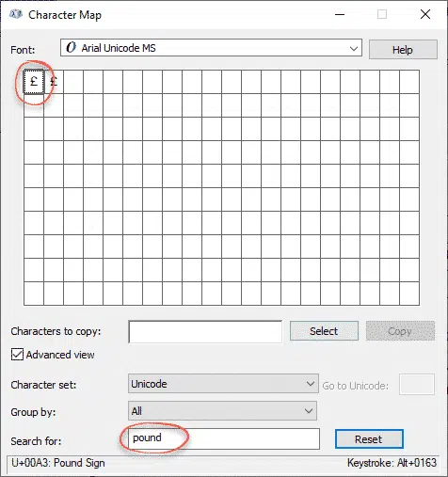Click the Advanced view label text
Screen dimensions: 448x477
tap(60, 355)
